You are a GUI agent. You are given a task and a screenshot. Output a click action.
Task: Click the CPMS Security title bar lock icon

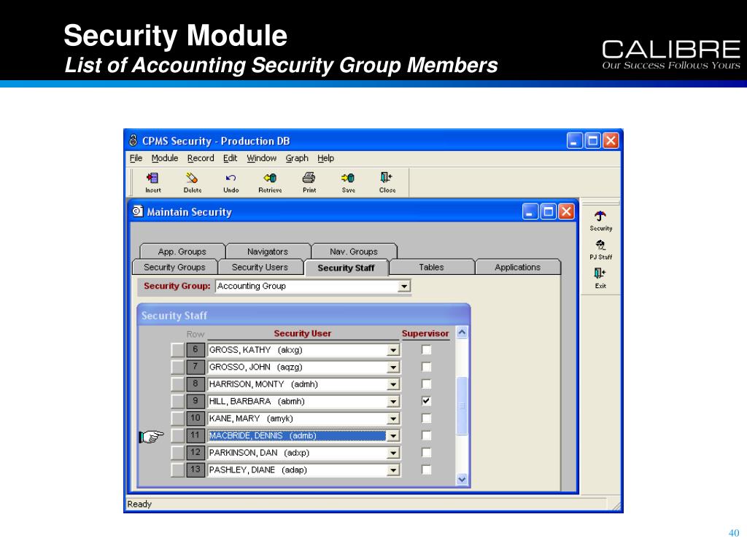(133, 141)
